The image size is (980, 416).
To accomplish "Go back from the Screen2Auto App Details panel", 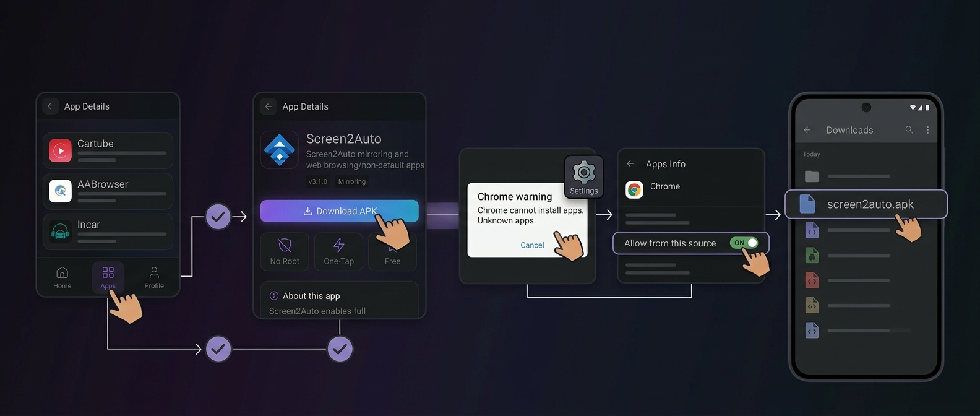I will coord(269,106).
